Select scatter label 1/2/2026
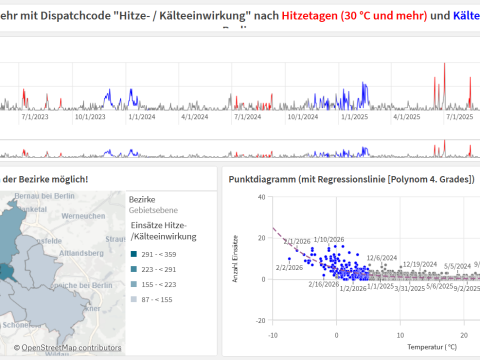 pyautogui.click(x=353, y=289)
